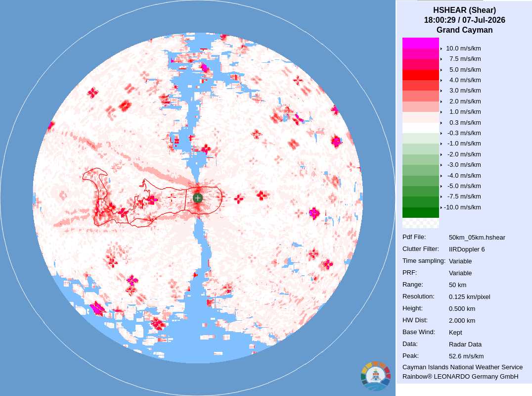Click the arrow marker beside -10.0 m/s/km

click(x=441, y=207)
